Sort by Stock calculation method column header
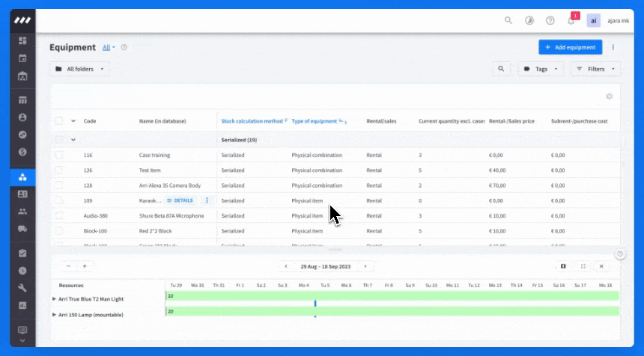Screen dimensions: 644x356 [252, 121]
